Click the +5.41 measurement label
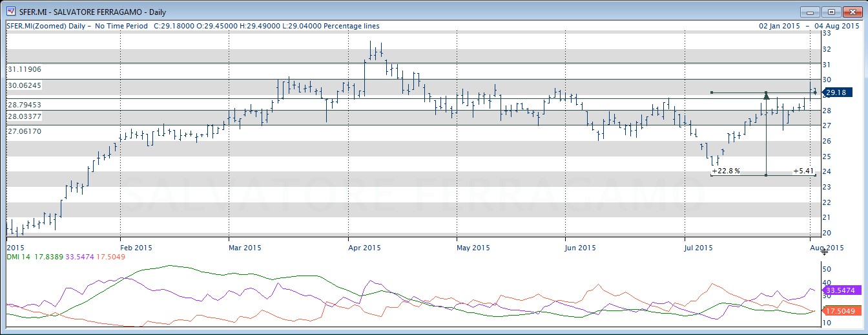This screenshot has width=868, height=335. 804,171
